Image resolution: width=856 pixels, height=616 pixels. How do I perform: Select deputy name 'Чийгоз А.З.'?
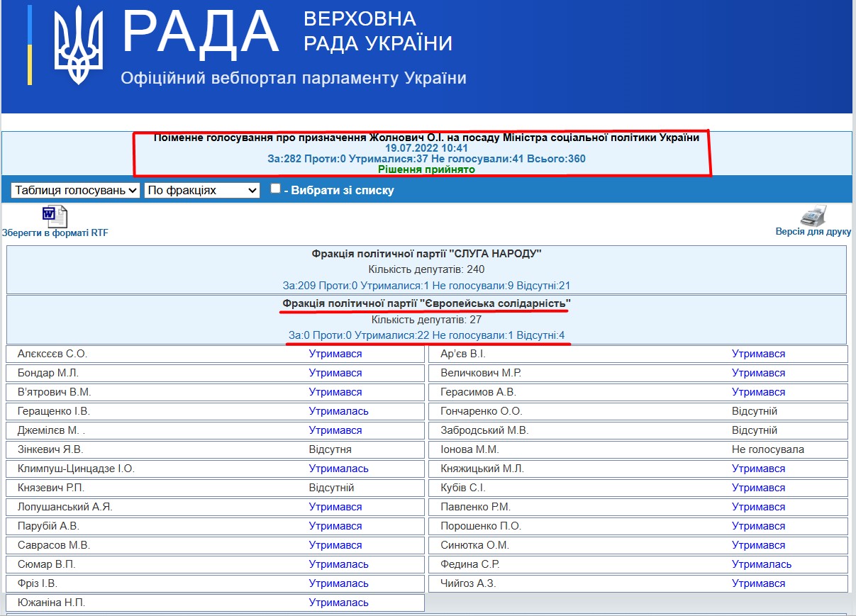tap(467, 583)
